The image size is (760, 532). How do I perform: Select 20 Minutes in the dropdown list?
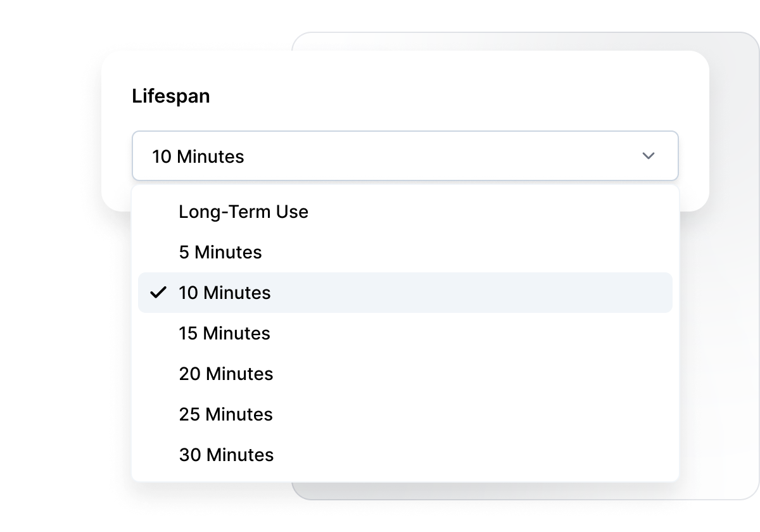225,374
